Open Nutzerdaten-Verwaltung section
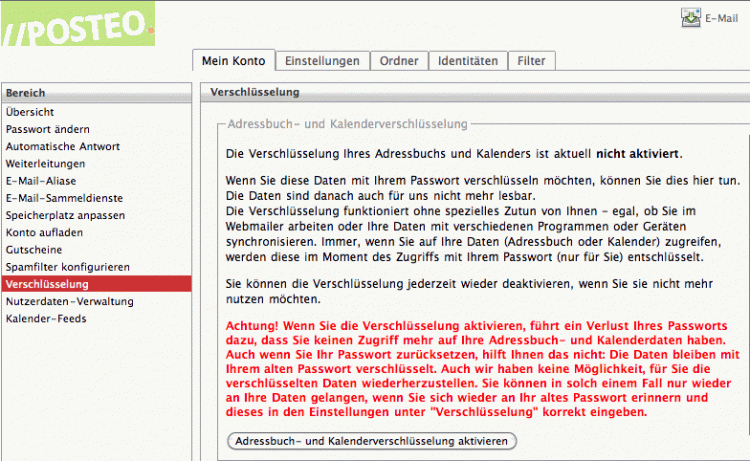The height and width of the screenshot is (461, 750). pyautogui.click(x=69, y=301)
